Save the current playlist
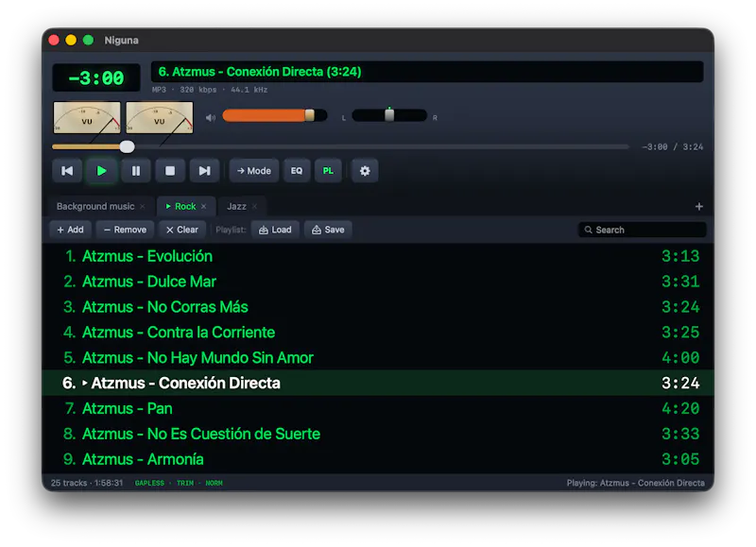Screen dimensions: 756x547 pyautogui.click(x=328, y=230)
